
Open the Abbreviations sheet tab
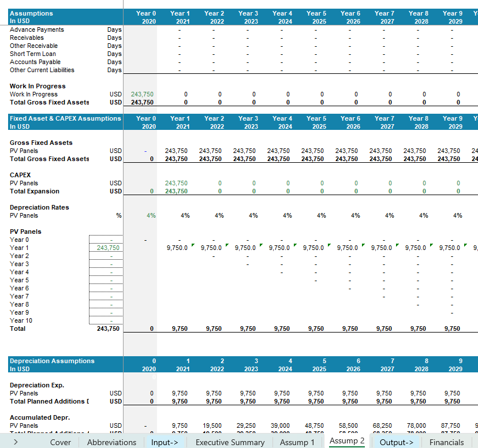coord(111,442)
